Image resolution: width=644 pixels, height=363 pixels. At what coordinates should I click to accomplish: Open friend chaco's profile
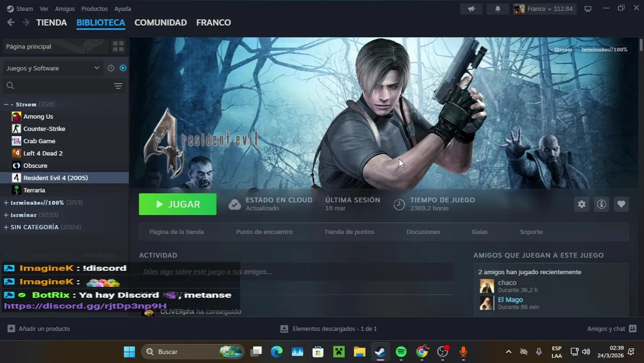coord(507,283)
